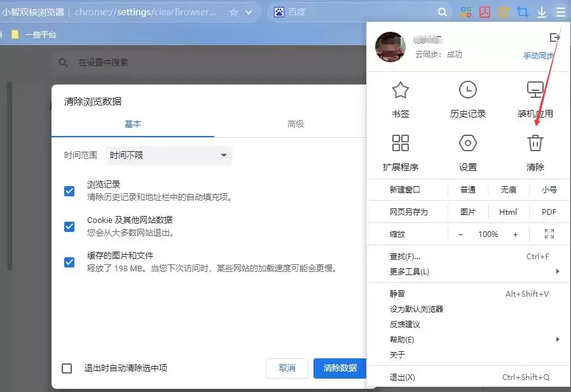Open 历史记录 clock icon
The image size is (571, 392).
(467, 90)
